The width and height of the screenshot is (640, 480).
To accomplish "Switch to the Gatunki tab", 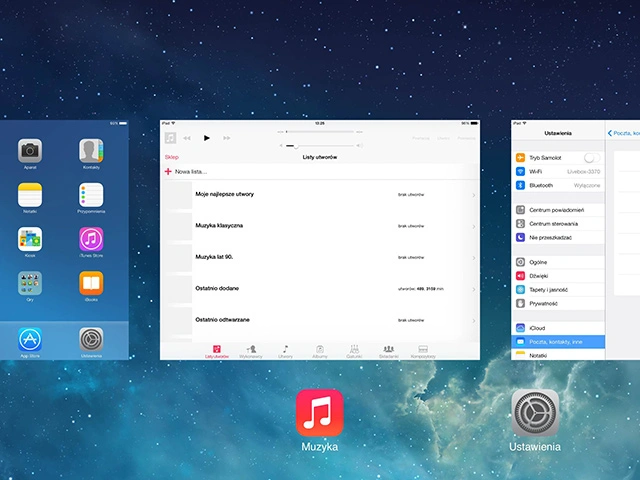I will (354, 351).
